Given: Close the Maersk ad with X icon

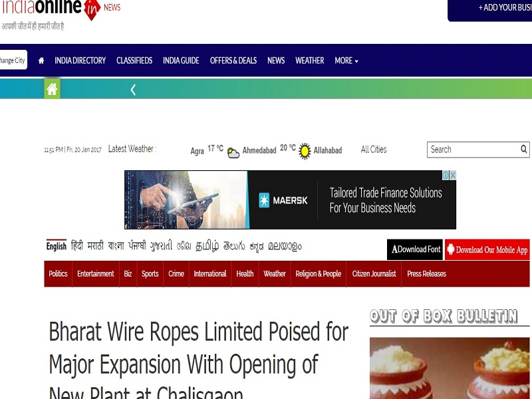Looking at the screenshot, I should point(453,175).
